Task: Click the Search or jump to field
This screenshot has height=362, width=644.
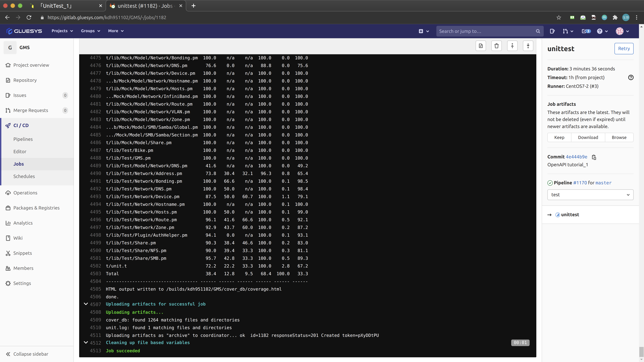Action: tap(486, 31)
